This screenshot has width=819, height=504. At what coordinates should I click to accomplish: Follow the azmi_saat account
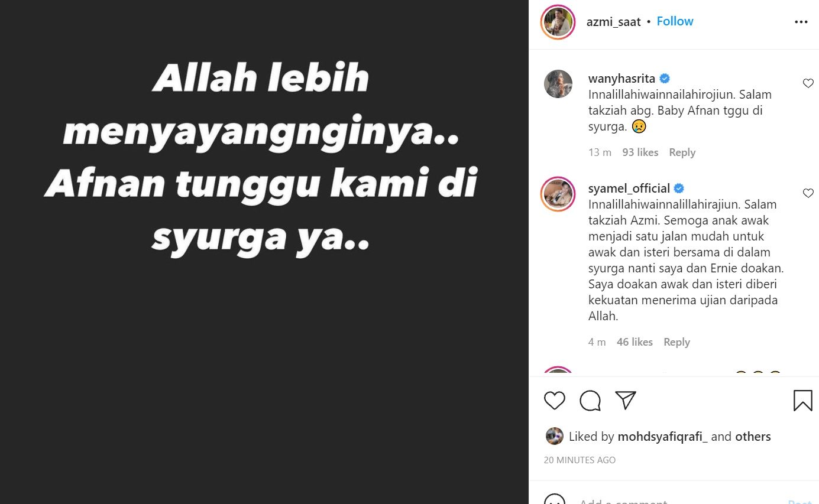coord(675,21)
